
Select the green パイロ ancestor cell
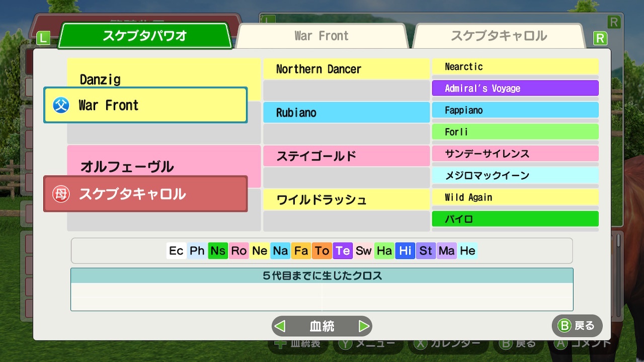point(515,219)
